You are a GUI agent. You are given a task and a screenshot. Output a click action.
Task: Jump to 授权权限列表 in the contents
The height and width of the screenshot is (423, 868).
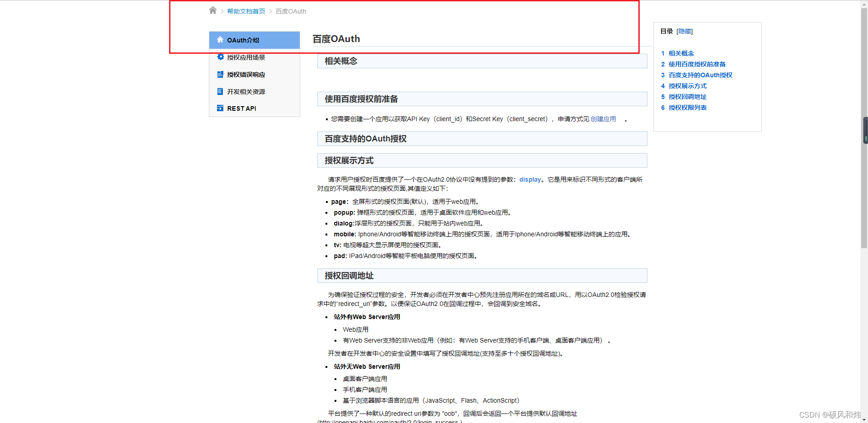[x=687, y=108]
